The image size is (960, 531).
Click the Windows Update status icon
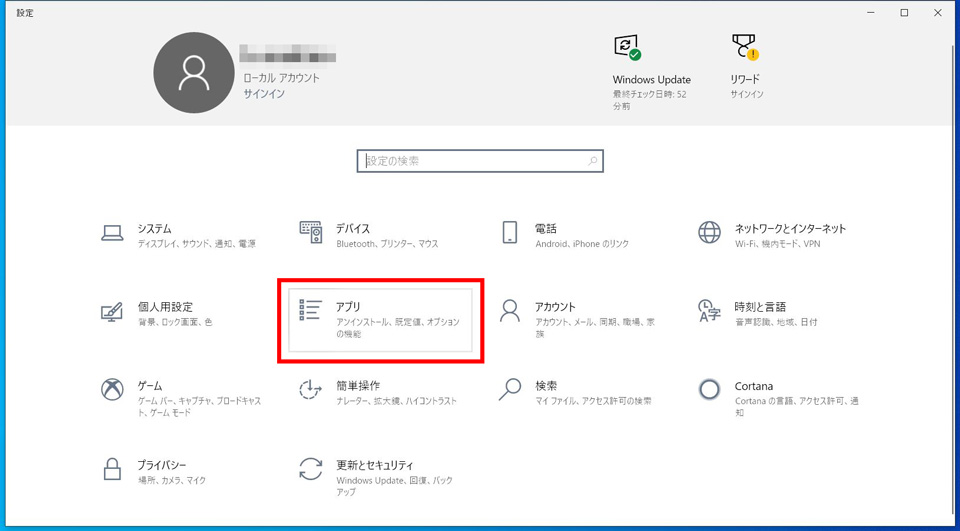[x=628, y=47]
